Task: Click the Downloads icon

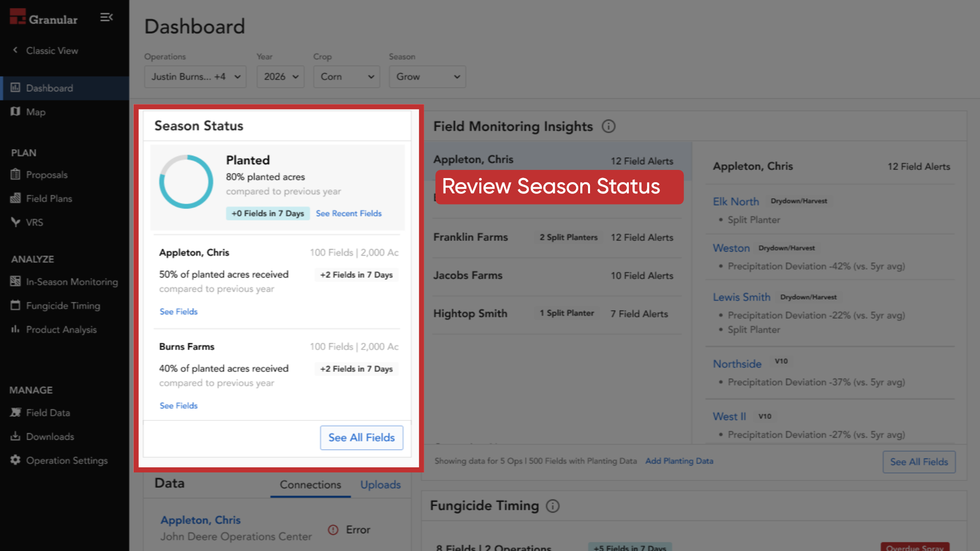Action: (x=15, y=436)
